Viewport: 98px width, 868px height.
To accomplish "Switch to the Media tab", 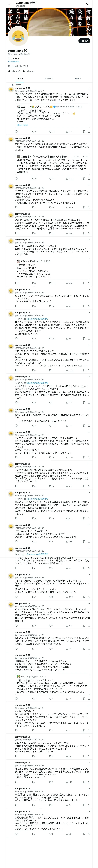I will pyautogui.click(x=78, y=79).
